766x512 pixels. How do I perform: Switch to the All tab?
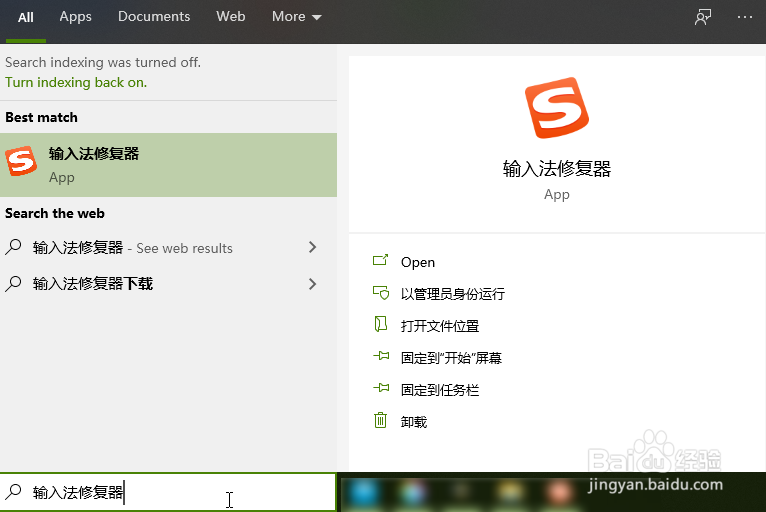coord(25,18)
